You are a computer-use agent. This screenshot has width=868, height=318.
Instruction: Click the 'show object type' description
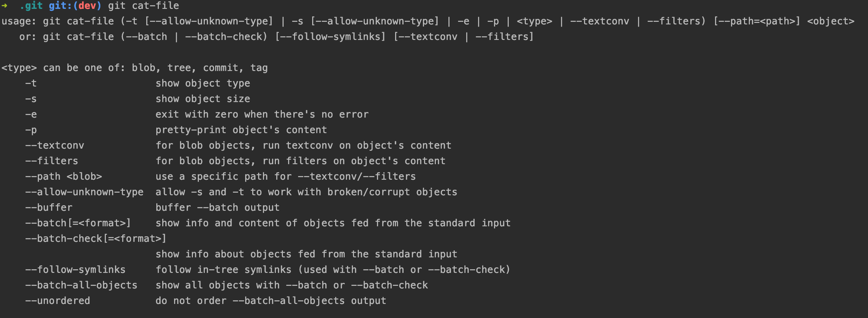coord(203,83)
